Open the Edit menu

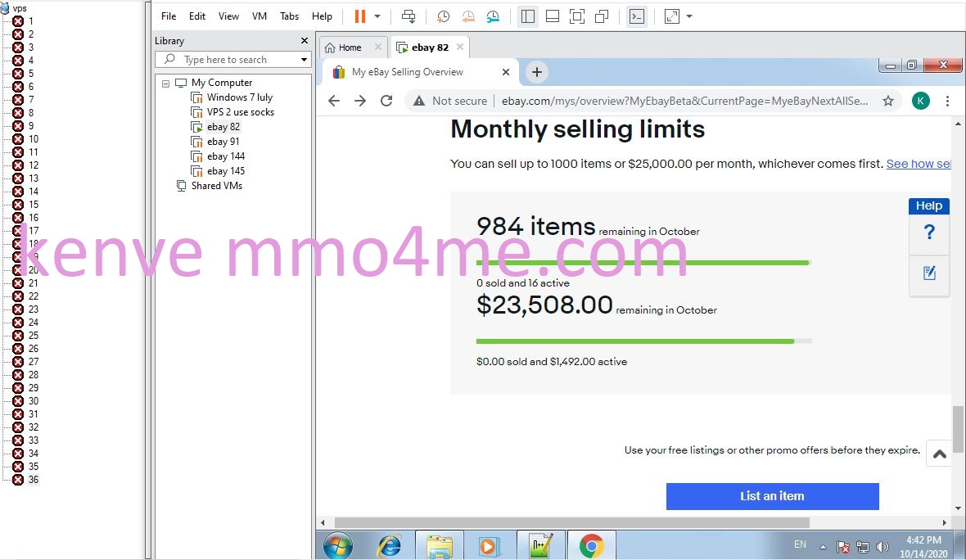[197, 16]
